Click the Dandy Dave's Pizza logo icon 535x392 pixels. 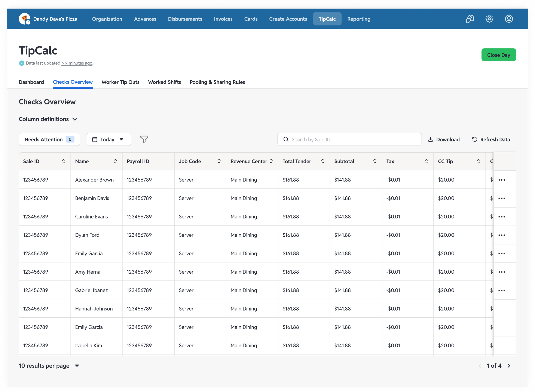(24, 19)
